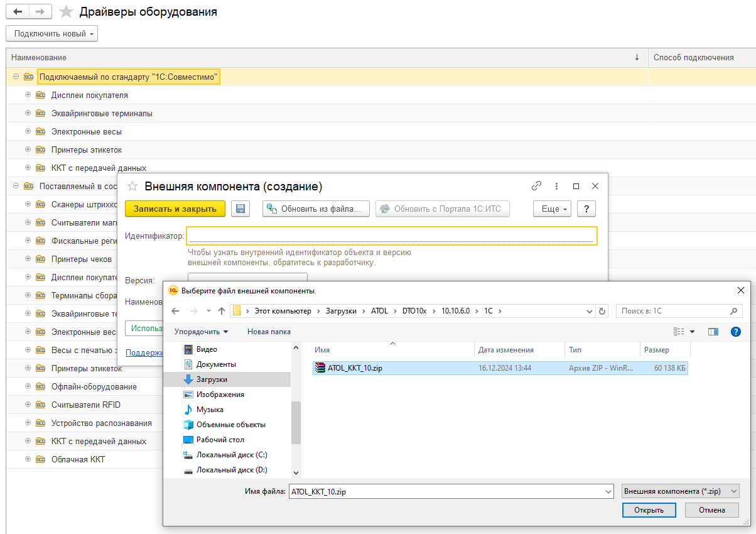Focus the Идентификатор input field
The height and width of the screenshot is (534, 756).
(x=392, y=236)
